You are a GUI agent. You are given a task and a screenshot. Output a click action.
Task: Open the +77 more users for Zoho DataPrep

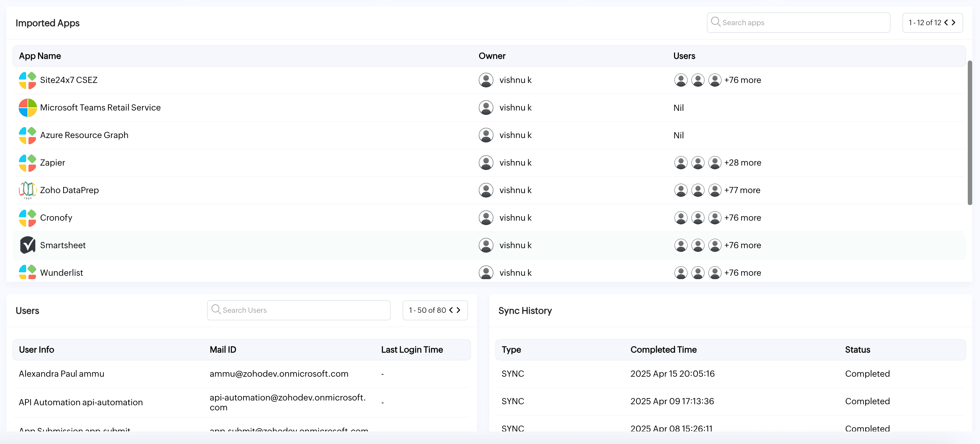point(742,190)
